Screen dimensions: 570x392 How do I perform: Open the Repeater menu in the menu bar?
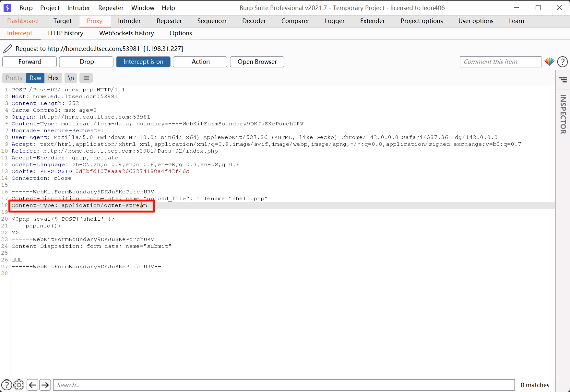[111, 8]
